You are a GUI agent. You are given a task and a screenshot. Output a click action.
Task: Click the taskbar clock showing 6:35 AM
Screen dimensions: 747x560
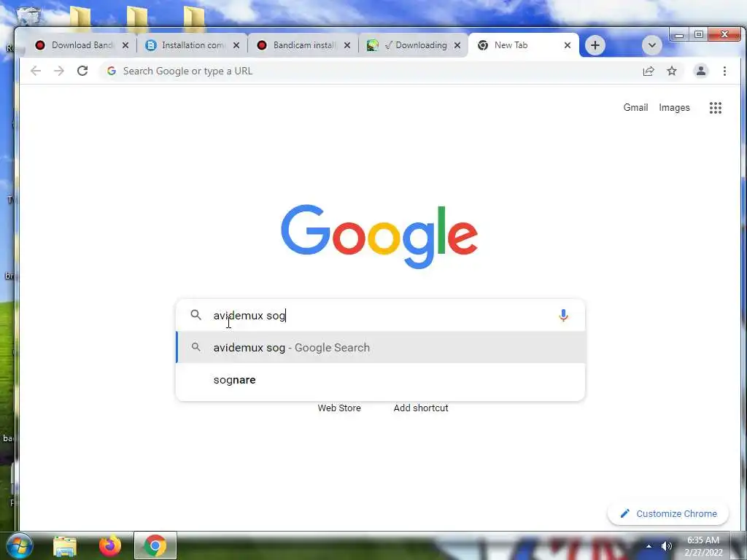(x=703, y=546)
